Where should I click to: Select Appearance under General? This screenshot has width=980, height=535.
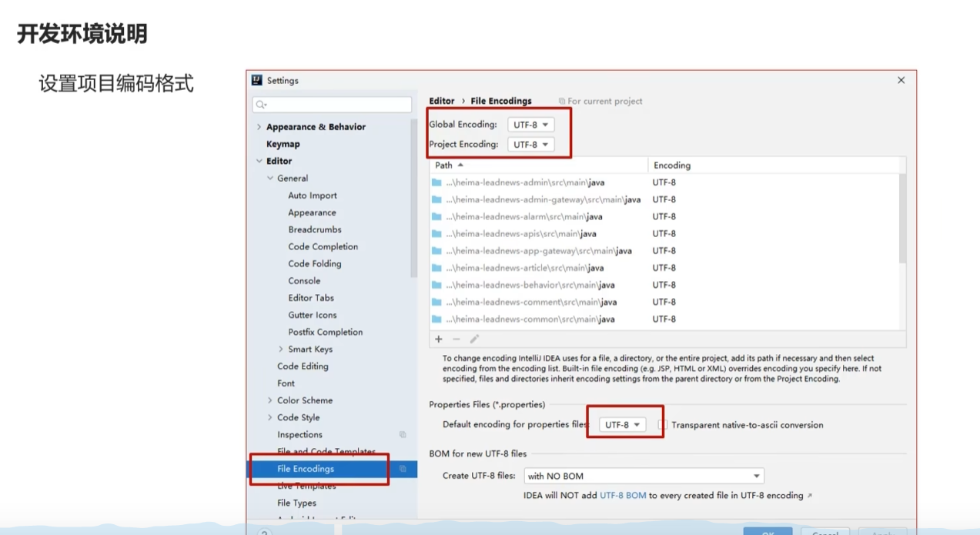click(312, 212)
